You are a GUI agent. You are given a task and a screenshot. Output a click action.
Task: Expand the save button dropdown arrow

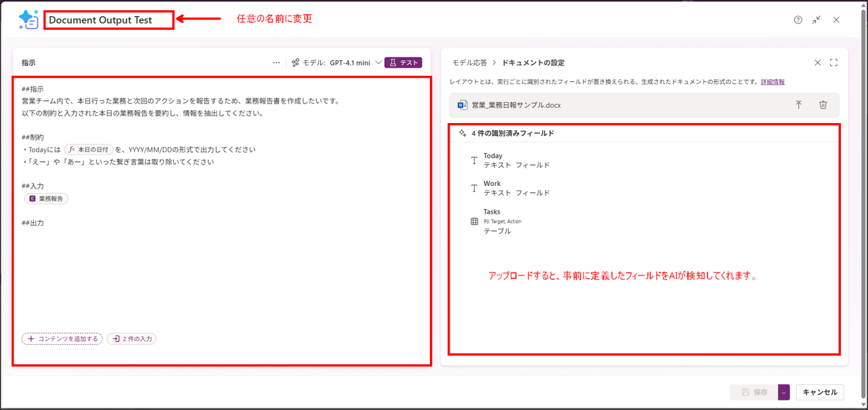[x=784, y=392]
